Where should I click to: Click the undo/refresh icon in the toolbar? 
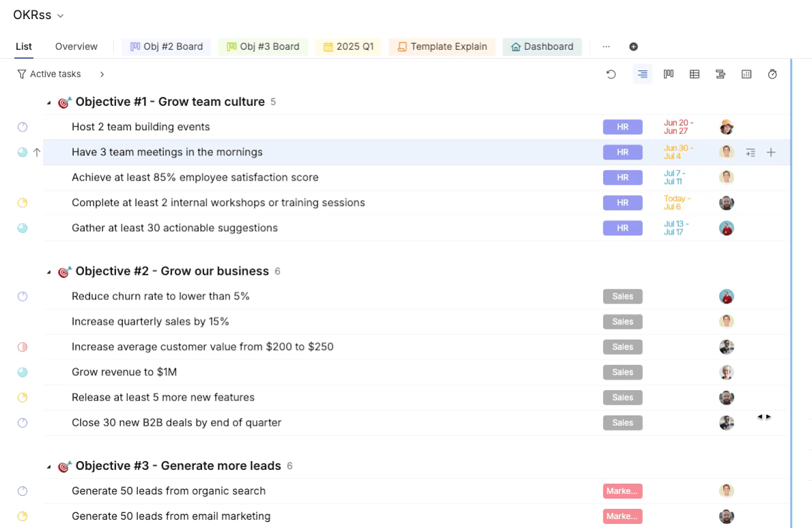point(611,74)
